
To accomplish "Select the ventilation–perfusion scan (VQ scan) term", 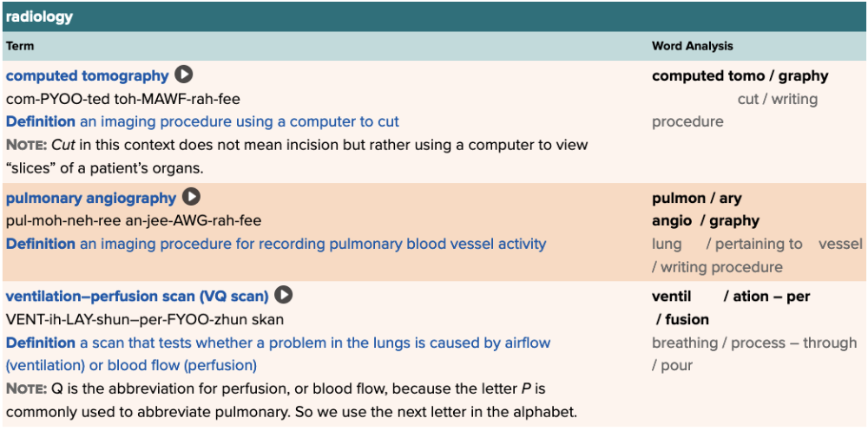I will pyautogui.click(x=137, y=297).
